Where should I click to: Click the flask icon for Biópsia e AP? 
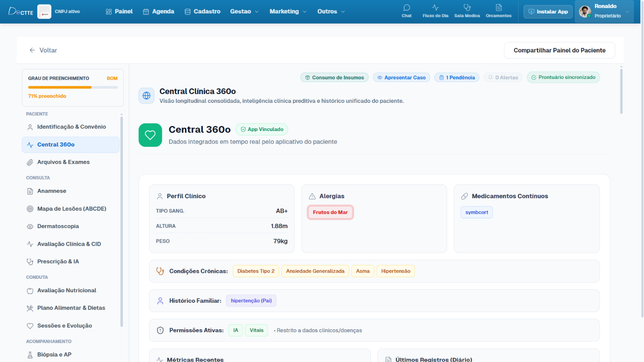pyautogui.click(x=30, y=355)
